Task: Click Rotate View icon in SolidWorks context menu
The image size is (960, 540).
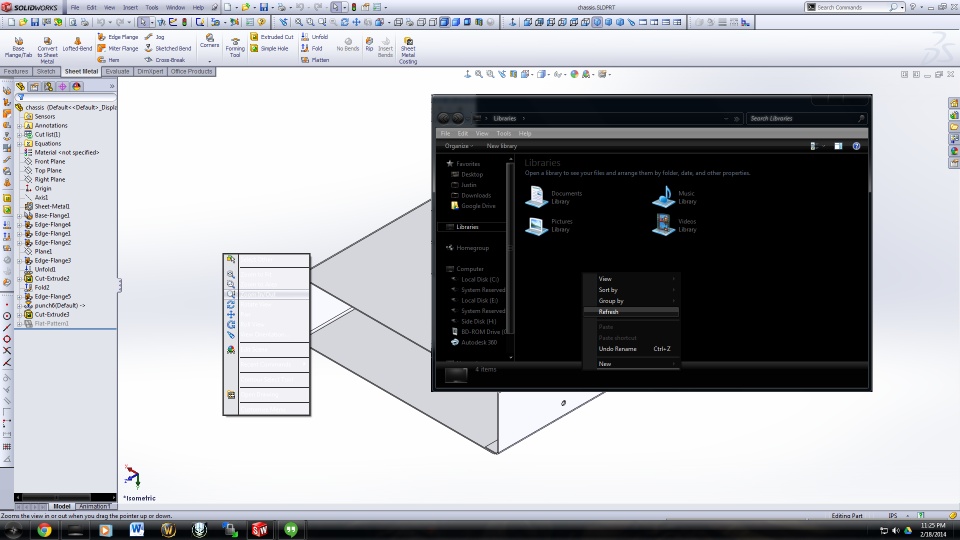Action: point(231,304)
